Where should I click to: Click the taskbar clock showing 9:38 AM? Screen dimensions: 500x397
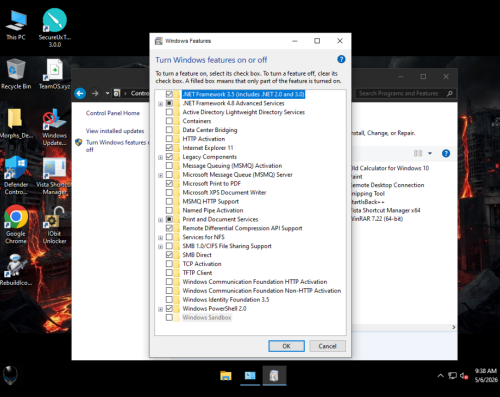(486, 375)
